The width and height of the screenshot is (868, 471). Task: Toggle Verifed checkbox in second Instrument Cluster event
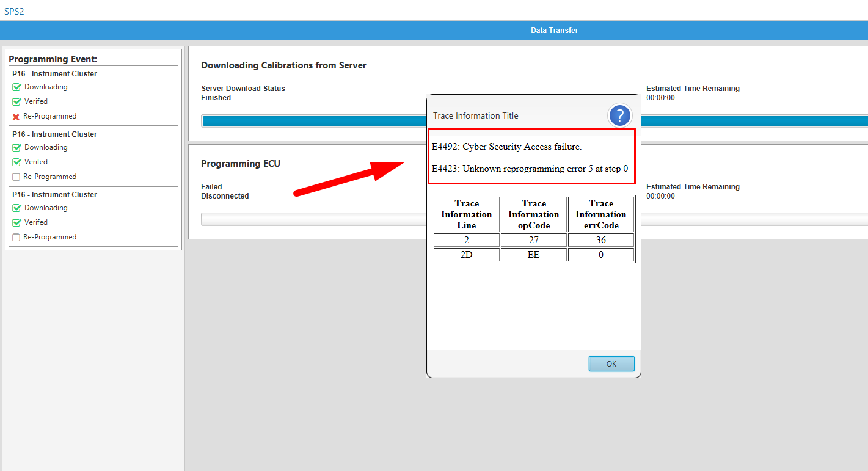coord(17,162)
